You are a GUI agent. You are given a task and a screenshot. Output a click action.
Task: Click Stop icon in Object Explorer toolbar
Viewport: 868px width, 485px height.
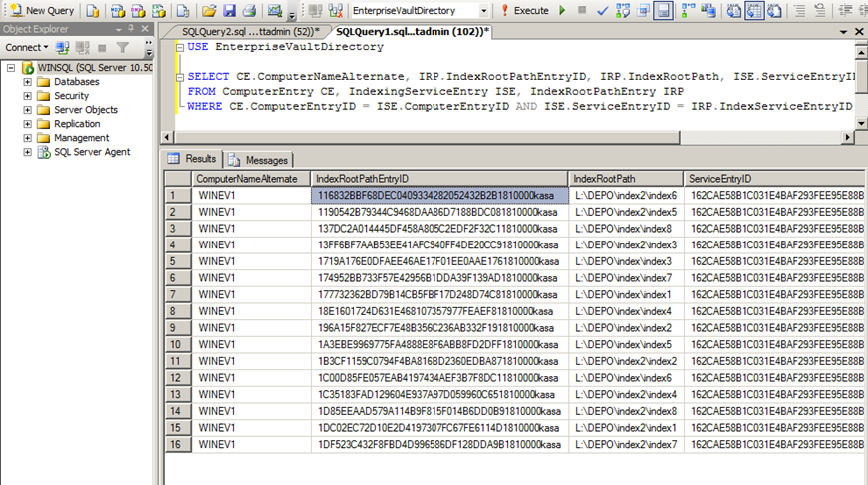tap(102, 48)
